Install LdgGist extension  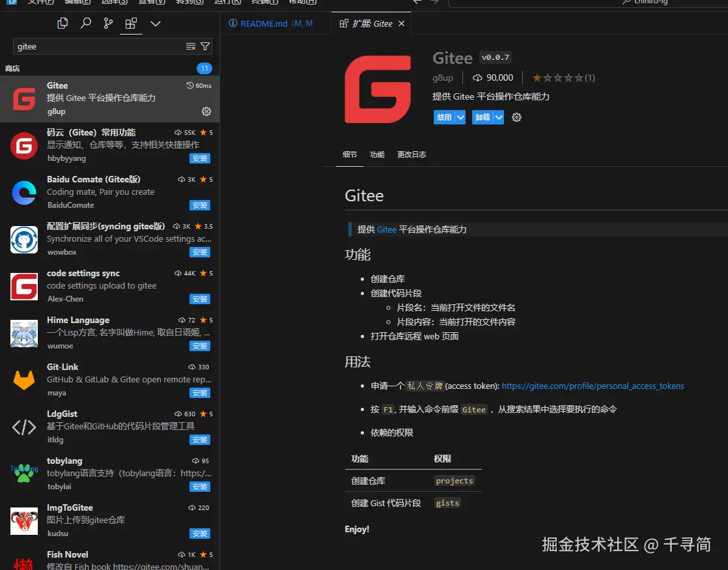pyautogui.click(x=200, y=440)
